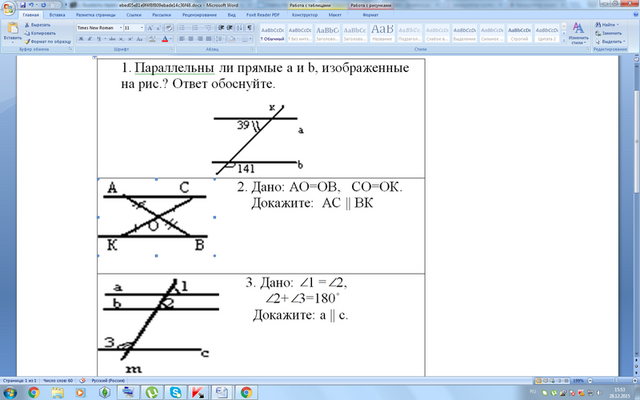
Task: Open Заменить replace dialog
Action: 609,33
